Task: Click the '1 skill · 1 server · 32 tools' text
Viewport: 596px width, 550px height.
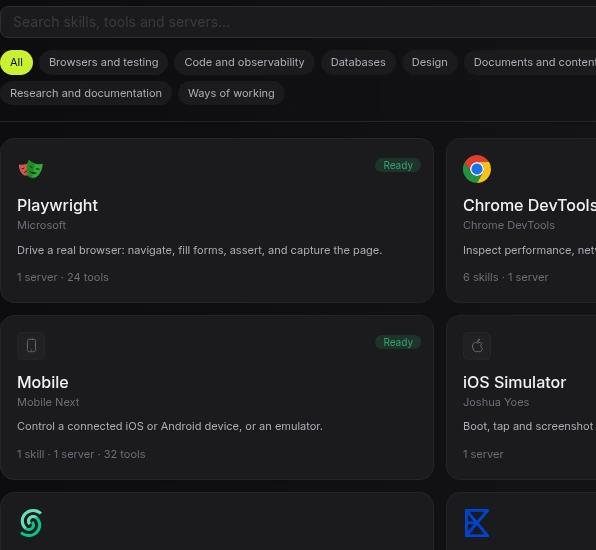Action: pos(81,454)
